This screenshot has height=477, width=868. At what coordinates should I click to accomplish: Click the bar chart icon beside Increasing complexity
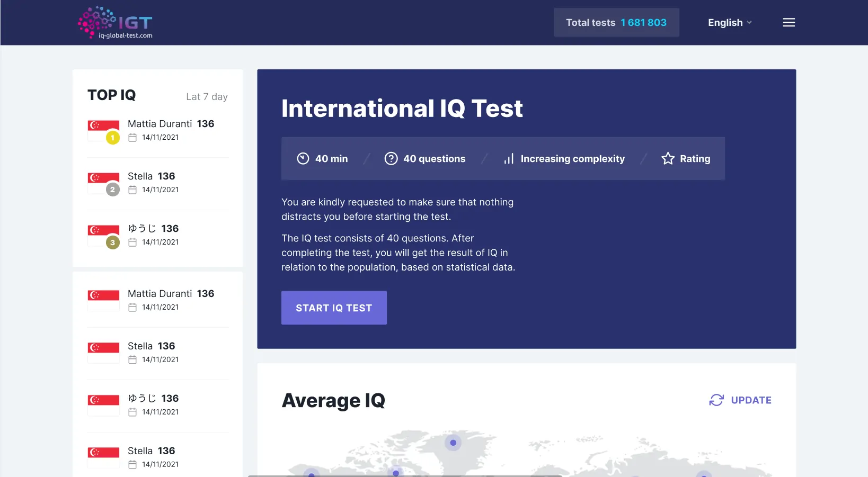[509, 159]
